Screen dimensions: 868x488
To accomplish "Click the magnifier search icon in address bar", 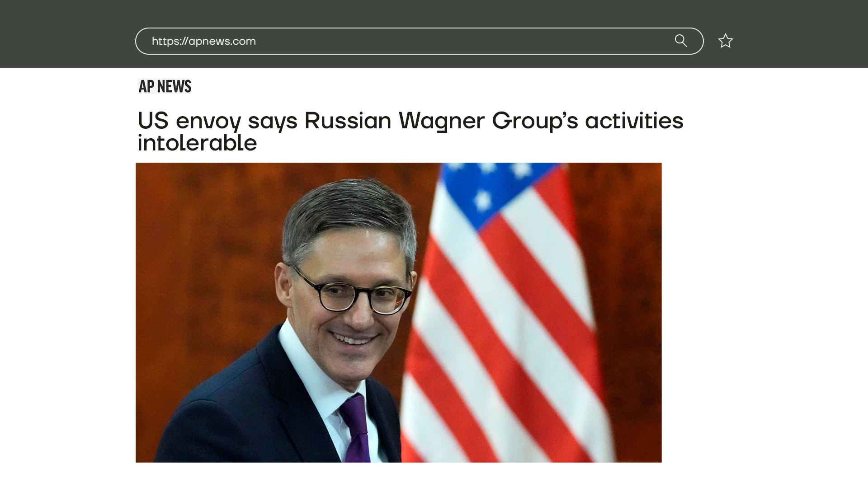I will point(681,41).
